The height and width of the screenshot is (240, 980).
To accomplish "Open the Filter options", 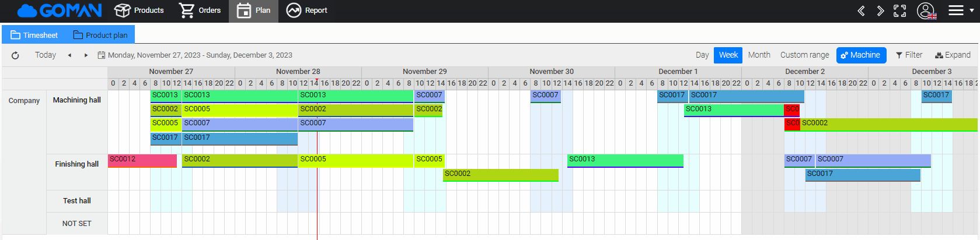I will pos(909,55).
